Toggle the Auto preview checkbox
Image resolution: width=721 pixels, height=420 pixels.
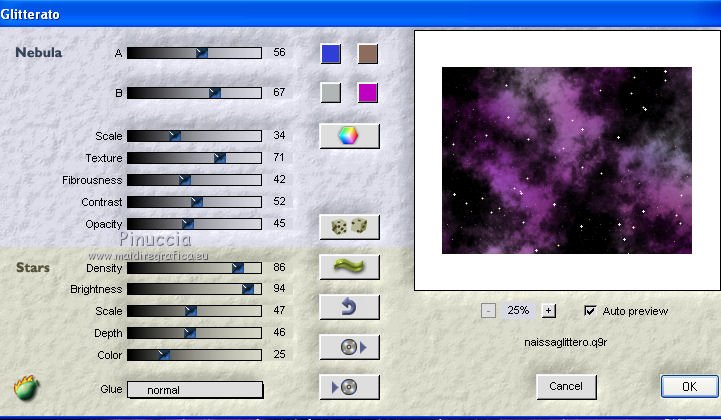click(x=590, y=311)
